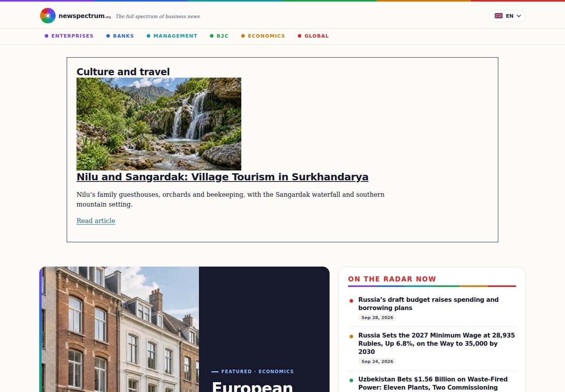Open the Sangardak waterfall image
The image size is (565, 392).
click(x=159, y=124)
